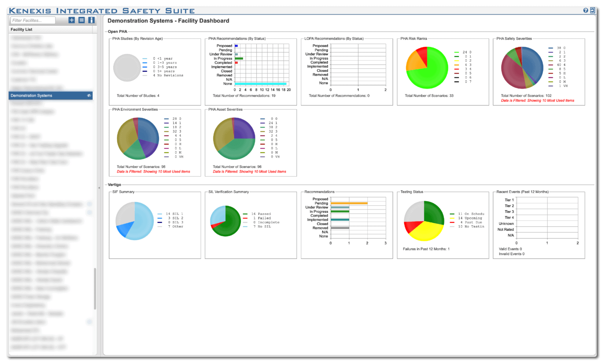Collapse the facility sidebar with the left chevron
The image size is (604, 364).
(x=99, y=188)
